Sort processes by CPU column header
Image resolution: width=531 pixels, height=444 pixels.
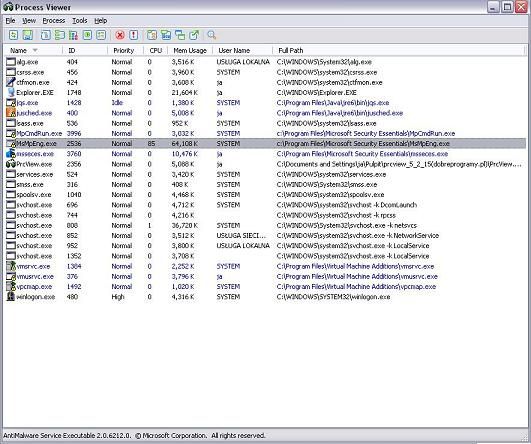[155, 50]
